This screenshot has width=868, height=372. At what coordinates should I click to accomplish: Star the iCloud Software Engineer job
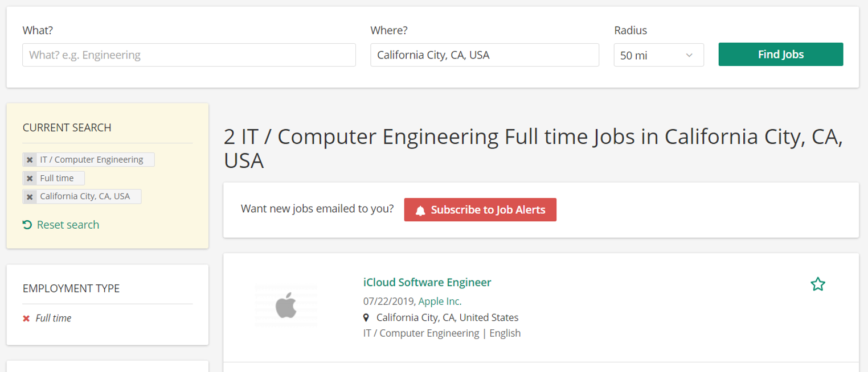[818, 284]
